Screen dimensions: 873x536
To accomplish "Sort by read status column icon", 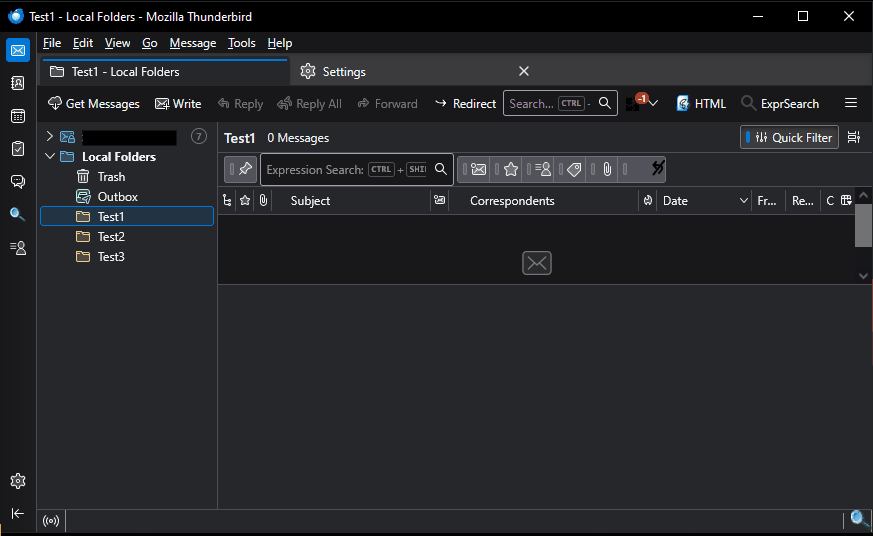I will pyautogui.click(x=439, y=200).
